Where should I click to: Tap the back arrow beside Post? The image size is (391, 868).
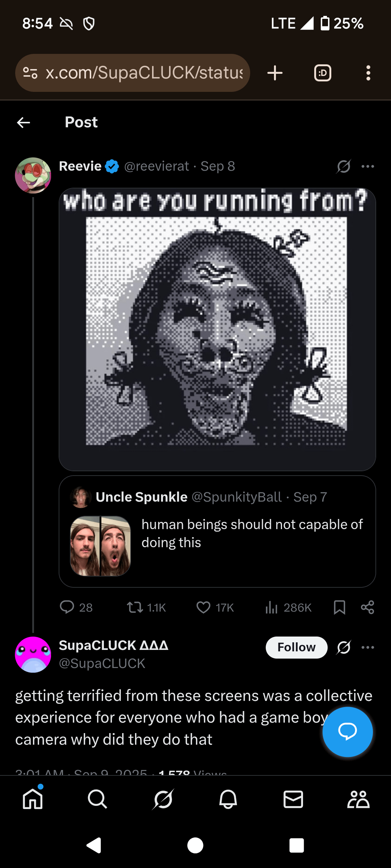[24, 123]
